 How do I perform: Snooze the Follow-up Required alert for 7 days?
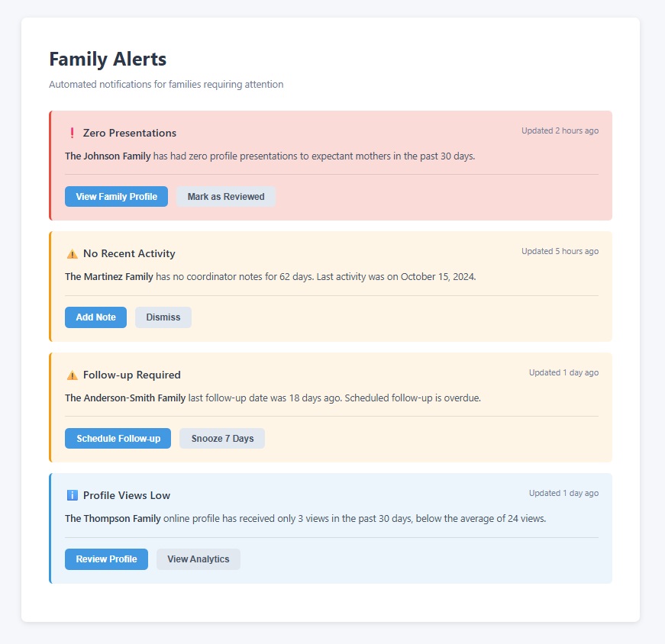click(221, 438)
